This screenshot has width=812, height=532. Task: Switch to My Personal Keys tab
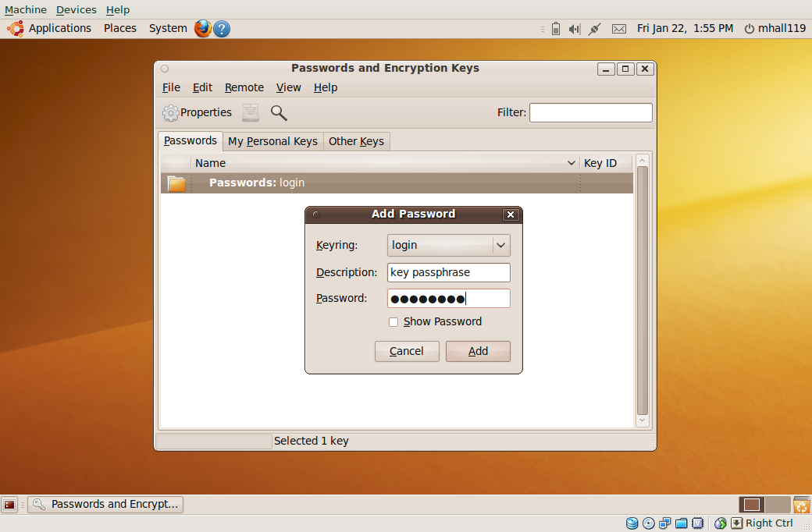point(272,141)
